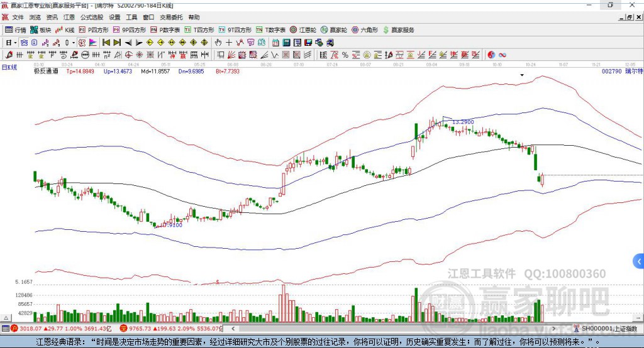The image size is (644, 348).
Task: Step chart left with black left arrow
Action: point(128,43)
